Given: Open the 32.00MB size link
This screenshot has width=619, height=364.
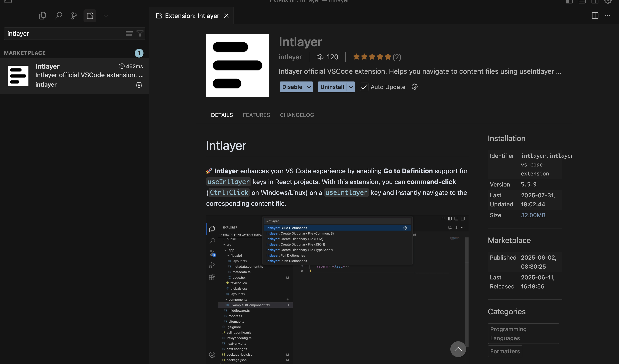Looking at the screenshot, I should click(x=533, y=215).
